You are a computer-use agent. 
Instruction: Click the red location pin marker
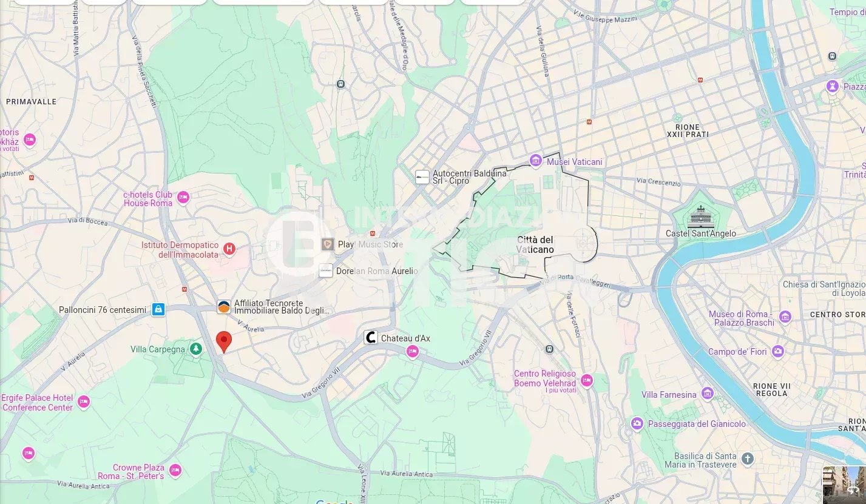(224, 342)
